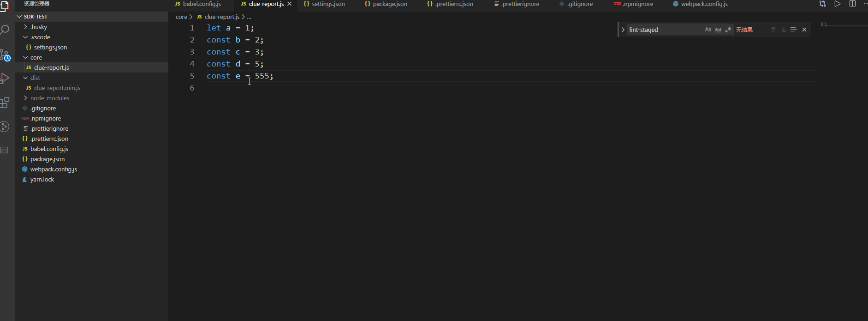Collapse the core folder
The height and width of the screenshot is (321, 868).
25,57
